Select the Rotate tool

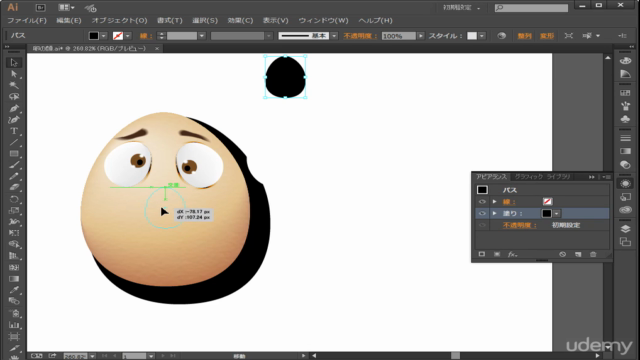coord(14,199)
